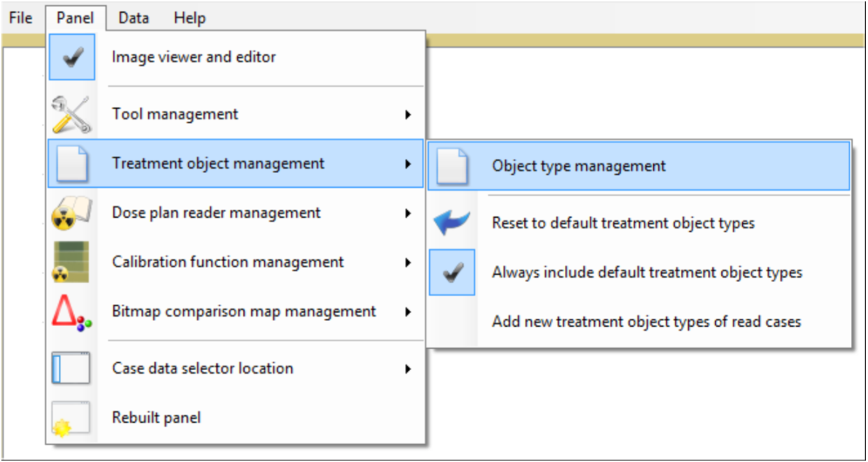Open the File menu

(x=21, y=18)
